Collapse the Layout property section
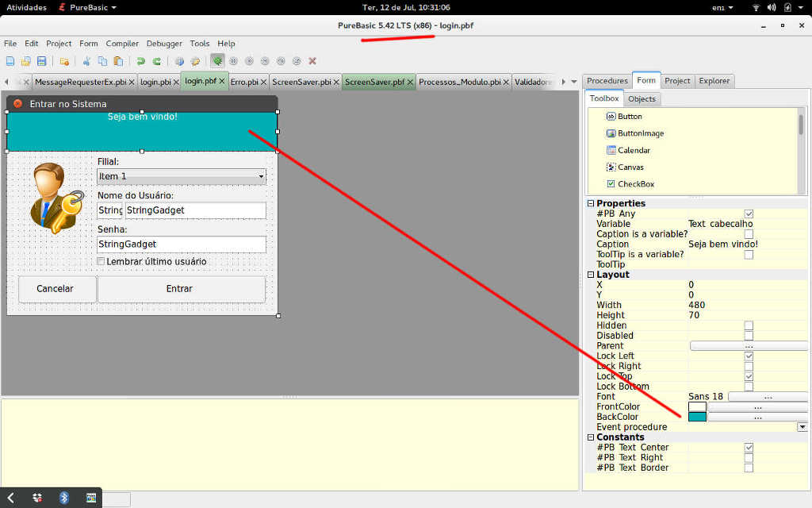This screenshot has width=812, height=508. pos(591,275)
